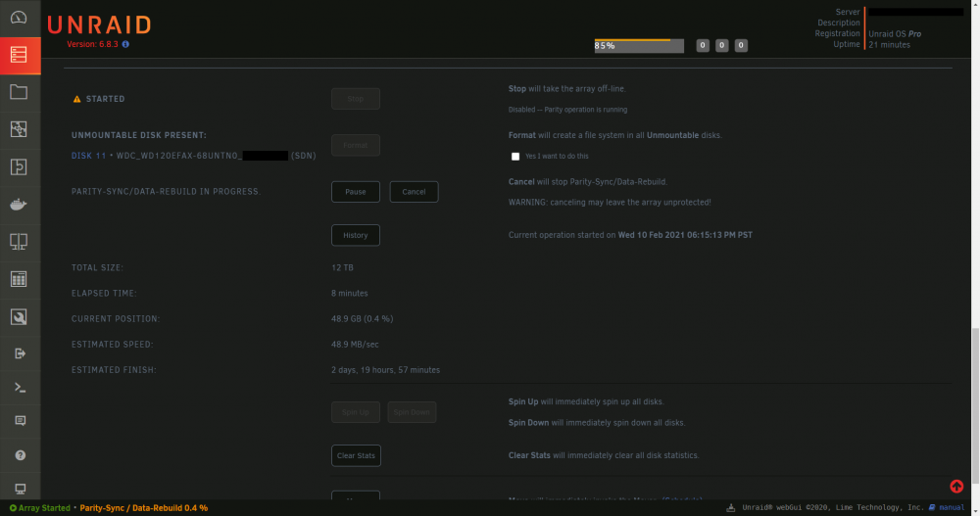Click the 'Unraid OS Pro' registration text
980x516 pixels.
coord(895,33)
